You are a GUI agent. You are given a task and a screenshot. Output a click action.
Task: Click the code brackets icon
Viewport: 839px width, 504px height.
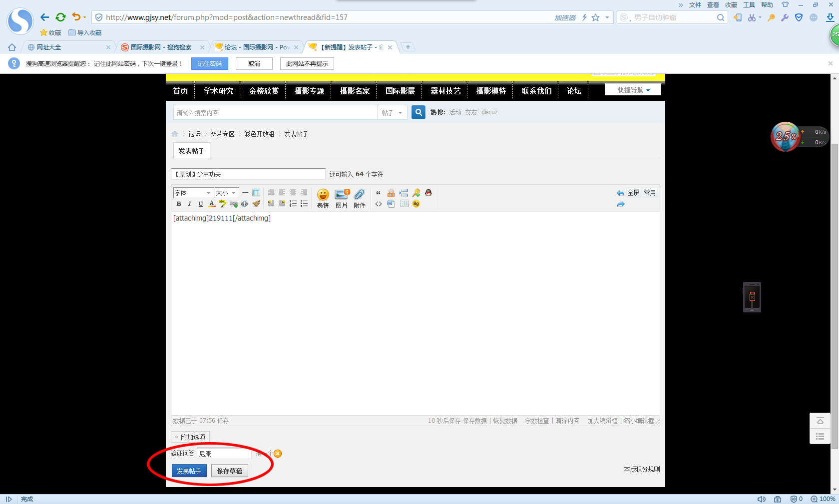pos(379,204)
